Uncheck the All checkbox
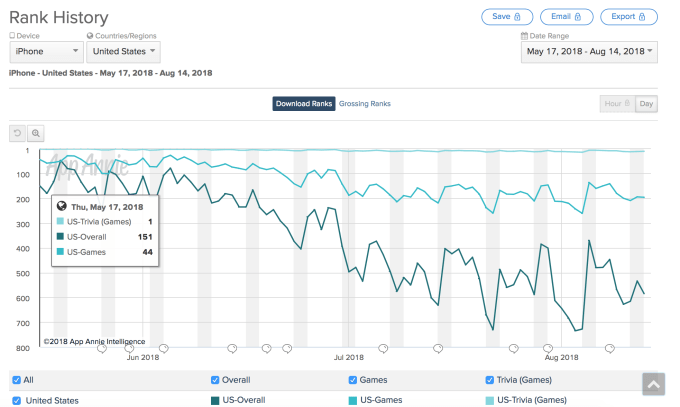680x407 pixels. (17, 380)
